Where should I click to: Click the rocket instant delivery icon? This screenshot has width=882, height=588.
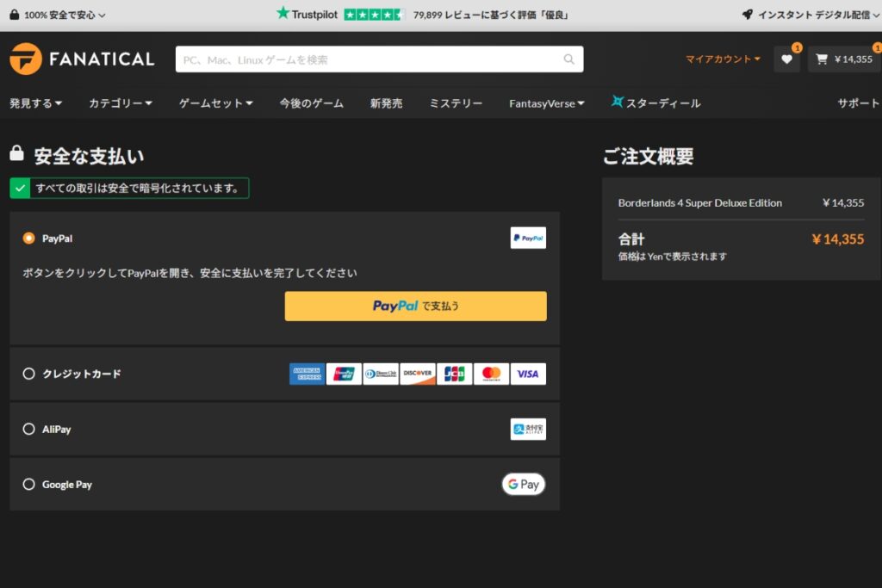coord(747,15)
